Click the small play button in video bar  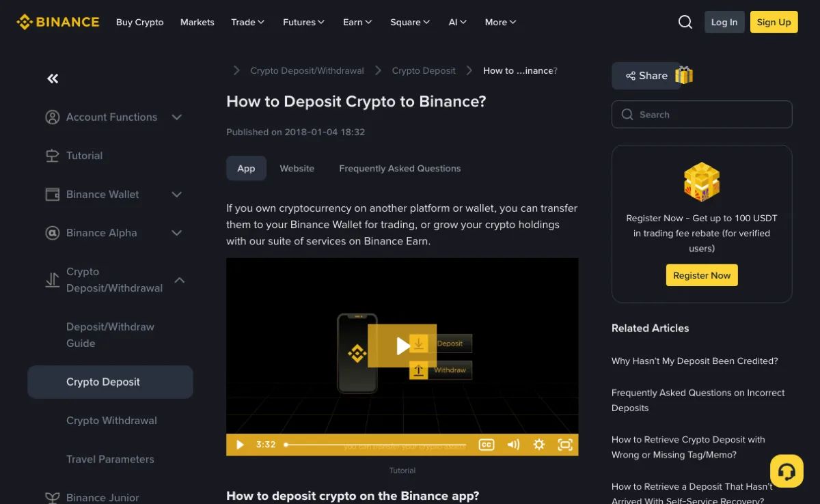[240, 445]
